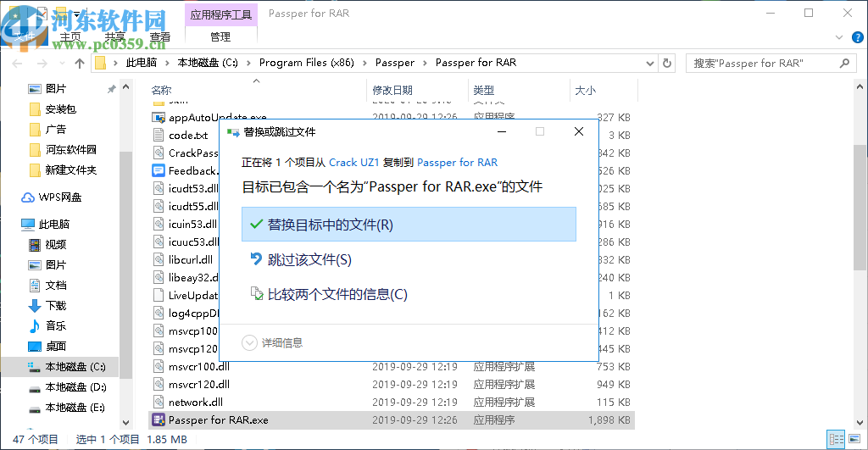
Task: Select code.txt file icon
Action: point(159,135)
